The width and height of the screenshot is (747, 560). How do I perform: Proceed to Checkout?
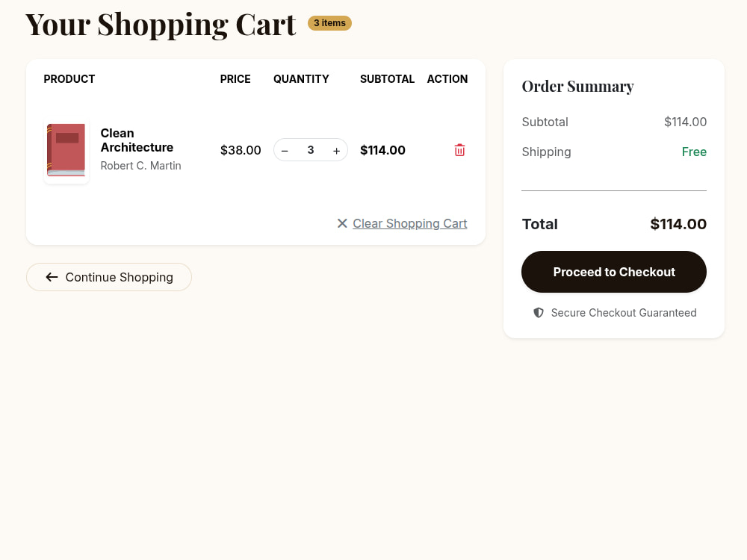pyautogui.click(x=613, y=272)
